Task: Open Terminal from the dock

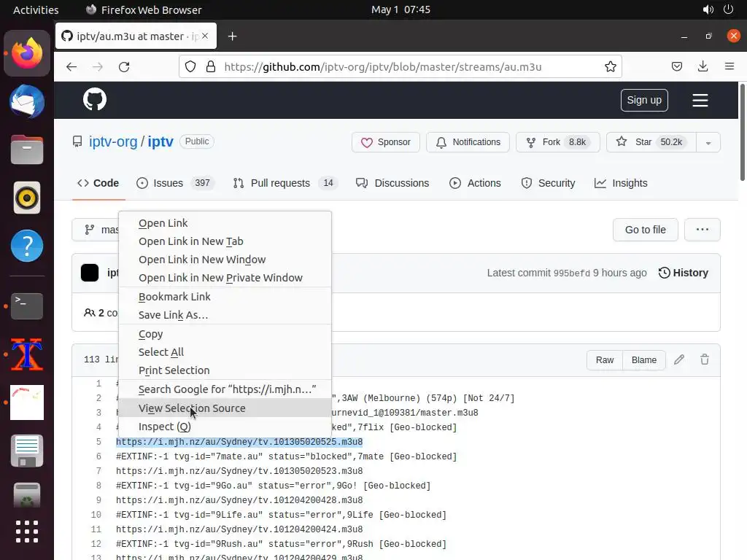Action: tap(27, 306)
